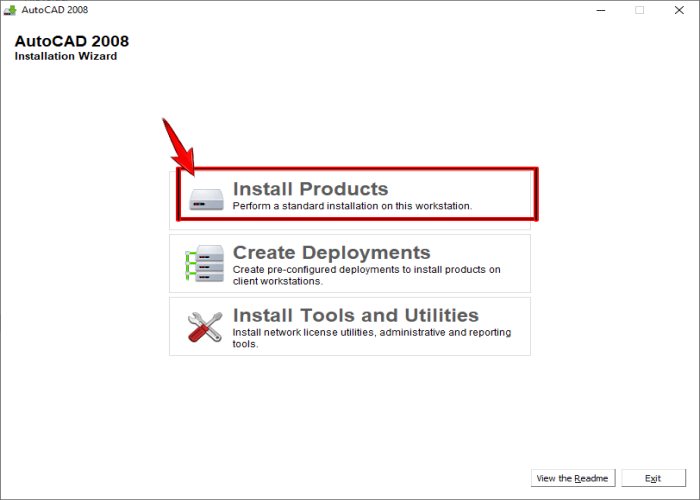
Task: Click the wrench and screwdriver tools icon
Action: tap(206, 326)
